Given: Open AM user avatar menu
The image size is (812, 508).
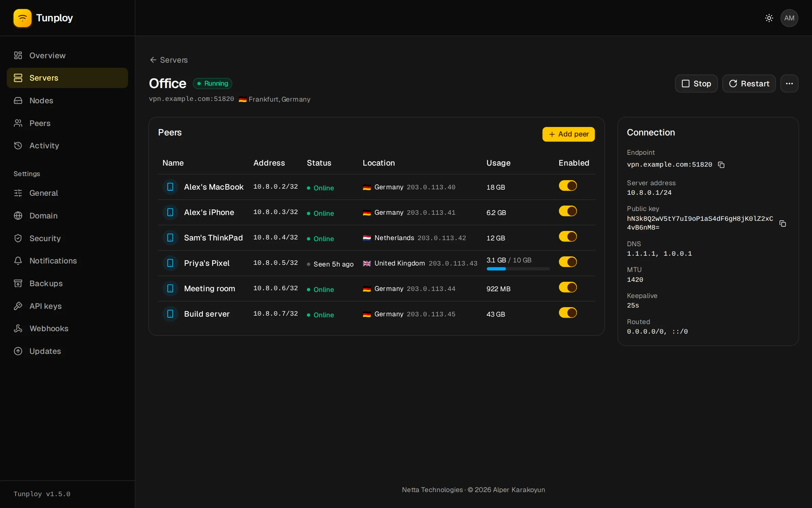Looking at the screenshot, I should [789, 18].
